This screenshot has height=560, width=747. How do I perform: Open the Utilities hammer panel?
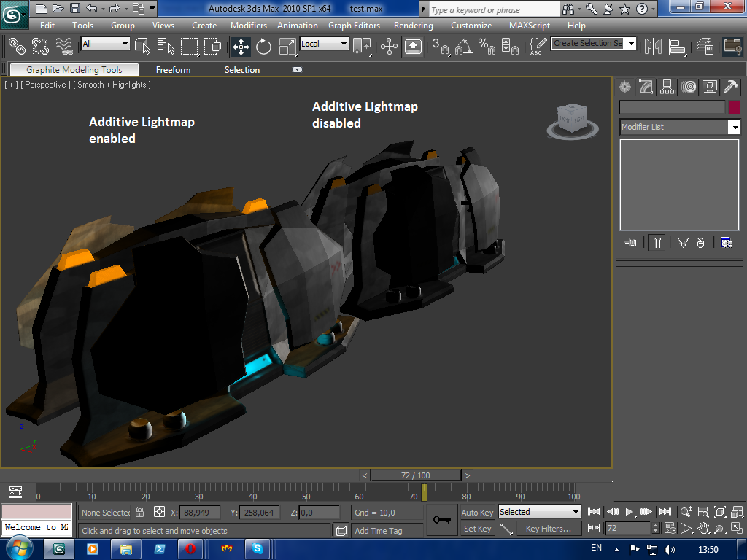click(730, 87)
